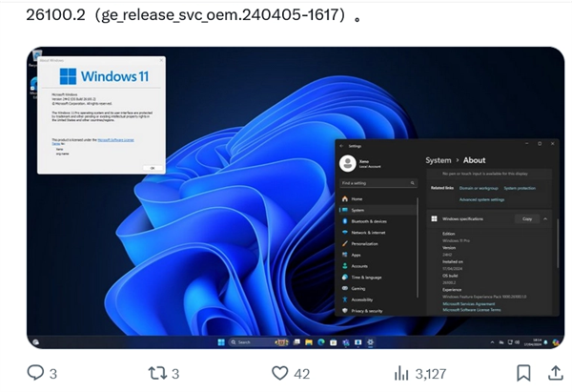Open Personalization settings
572x392 pixels.
tap(378, 243)
